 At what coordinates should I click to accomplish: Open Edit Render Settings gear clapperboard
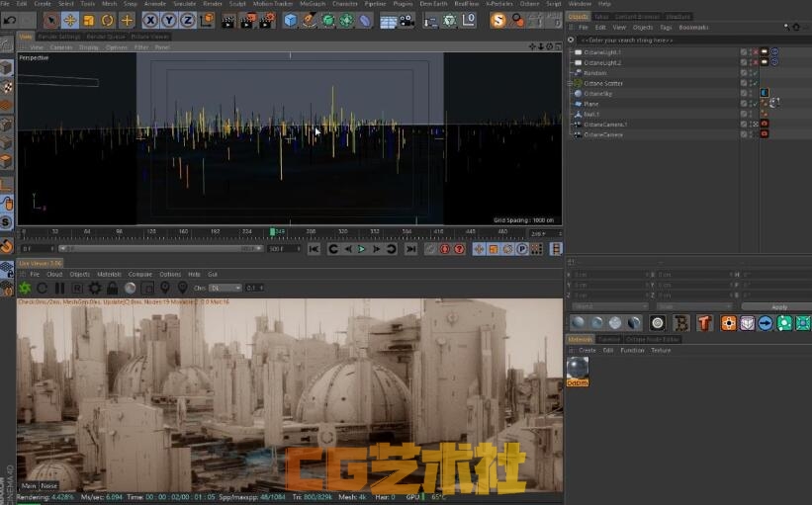(x=267, y=21)
